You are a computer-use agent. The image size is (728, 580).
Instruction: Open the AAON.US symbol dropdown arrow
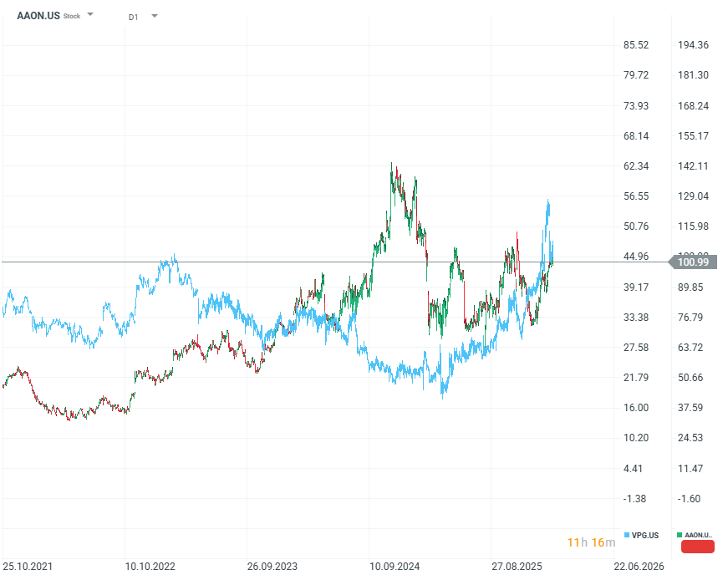90,15
